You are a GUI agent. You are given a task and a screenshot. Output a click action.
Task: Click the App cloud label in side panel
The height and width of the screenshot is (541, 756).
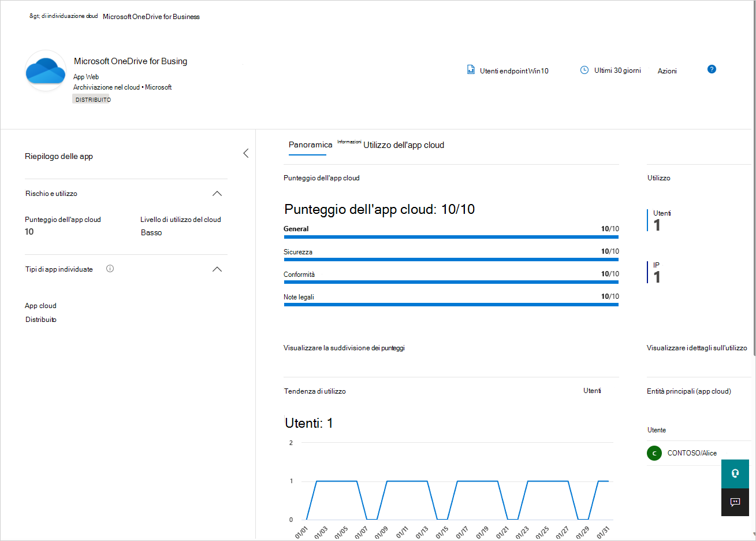coord(40,306)
